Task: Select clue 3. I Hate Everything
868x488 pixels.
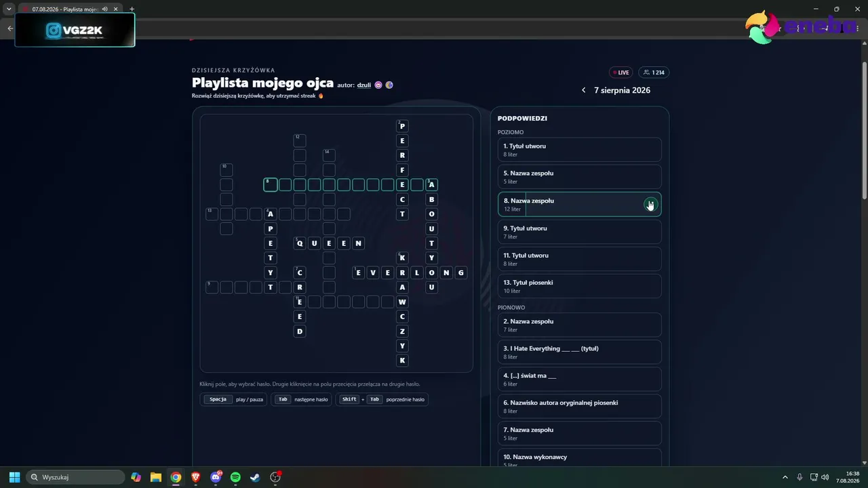Action: (x=579, y=352)
